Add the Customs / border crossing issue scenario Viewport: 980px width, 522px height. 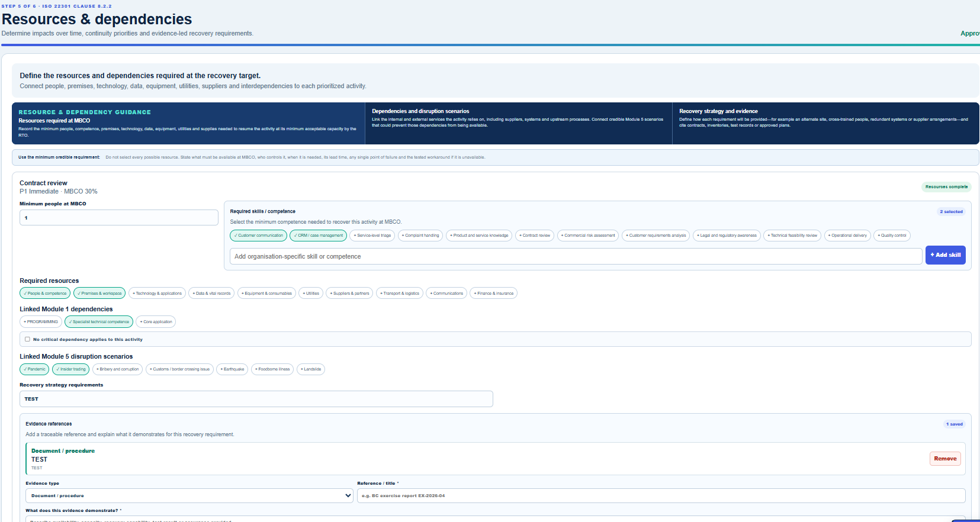(x=179, y=369)
